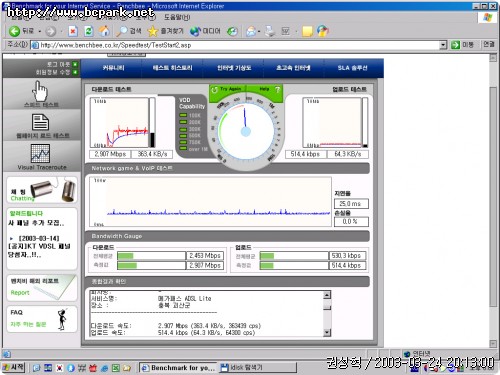Click the IE Back arrow button

(14, 31)
